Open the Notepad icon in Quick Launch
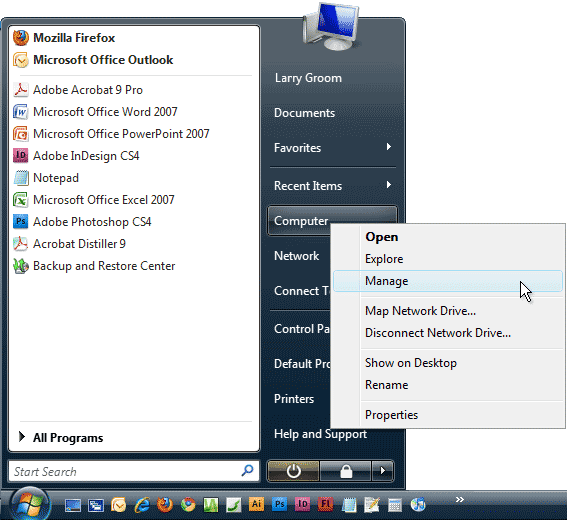 pos(349,505)
